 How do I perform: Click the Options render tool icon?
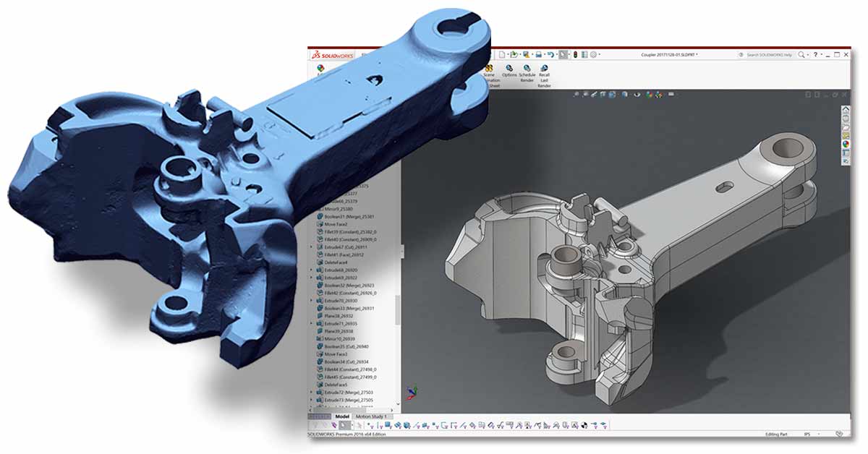coord(509,68)
